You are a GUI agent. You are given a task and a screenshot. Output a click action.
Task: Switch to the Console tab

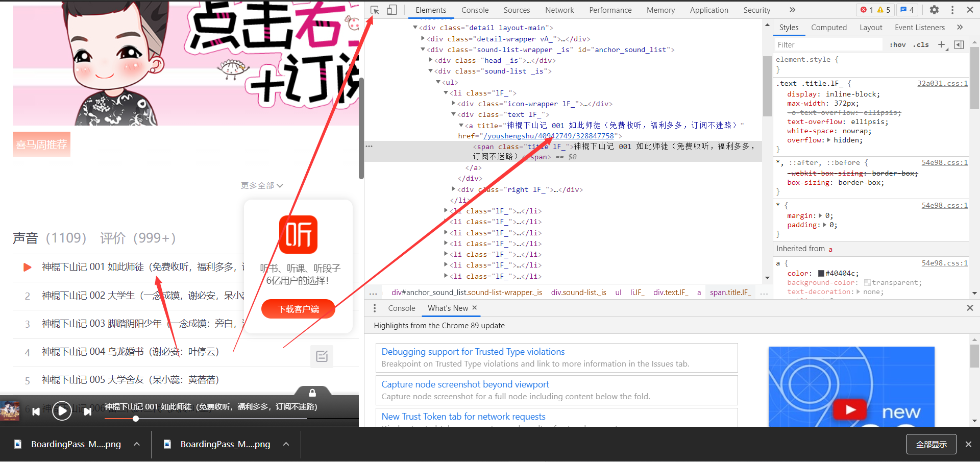pyautogui.click(x=475, y=10)
